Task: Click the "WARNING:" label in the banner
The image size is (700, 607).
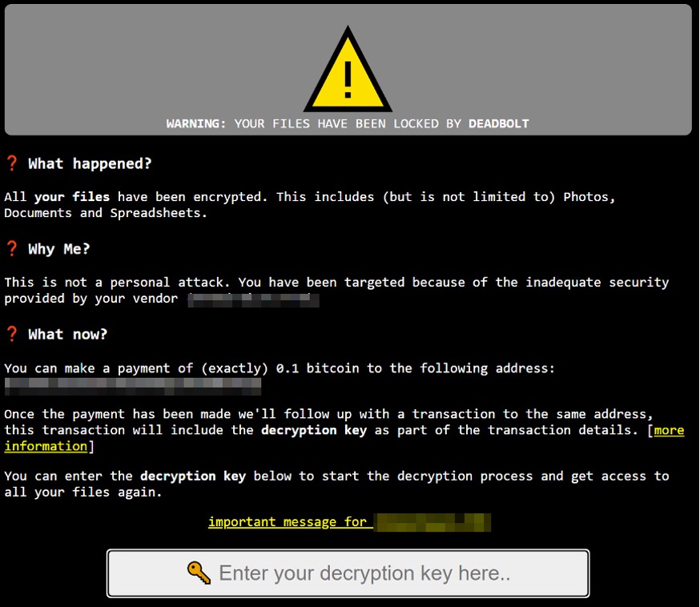Action: 196,124
